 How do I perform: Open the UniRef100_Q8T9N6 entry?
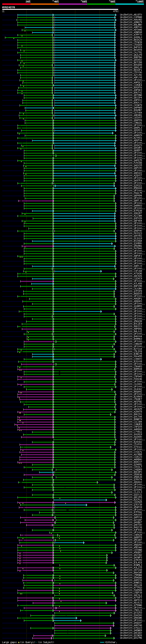[x=131, y=95]
